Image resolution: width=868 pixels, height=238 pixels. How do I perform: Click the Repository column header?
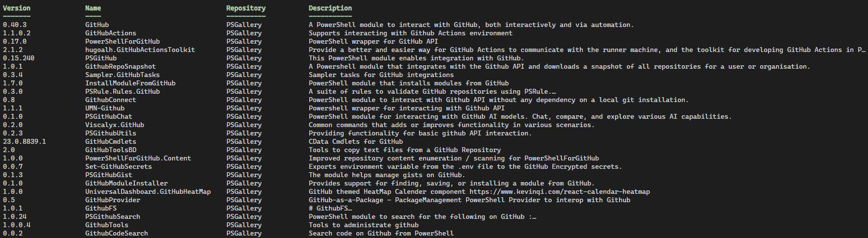pos(246,8)
